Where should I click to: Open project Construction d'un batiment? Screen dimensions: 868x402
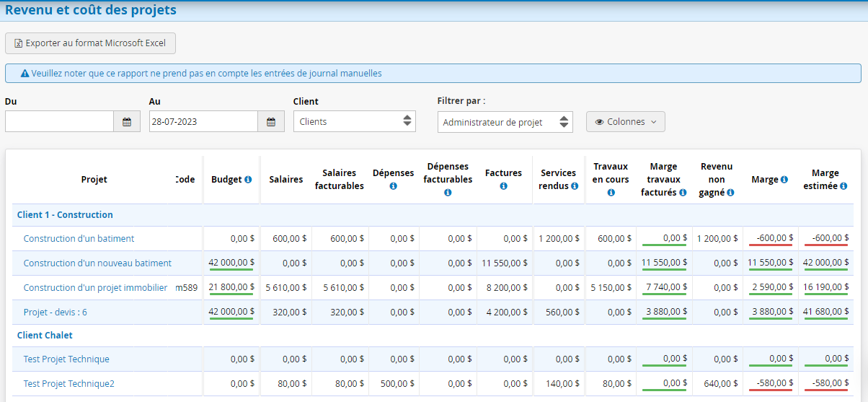coord(79,239)
